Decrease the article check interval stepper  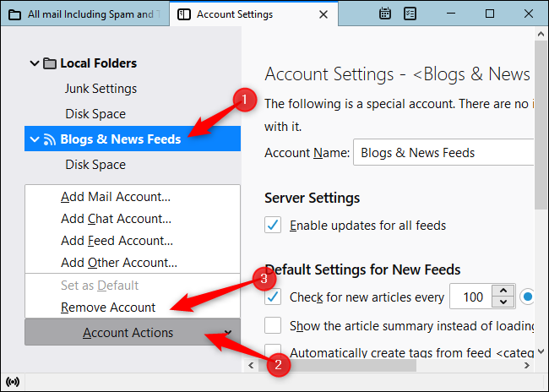coord(503,302)
